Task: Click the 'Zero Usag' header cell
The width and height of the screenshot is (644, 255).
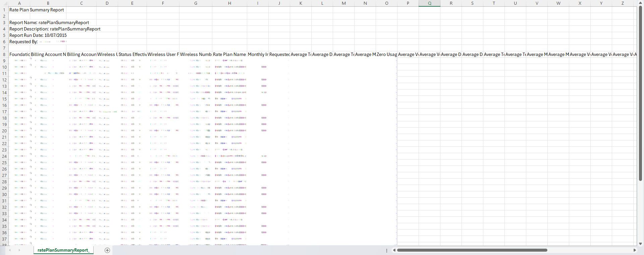Action: click(x=386, y=55)
